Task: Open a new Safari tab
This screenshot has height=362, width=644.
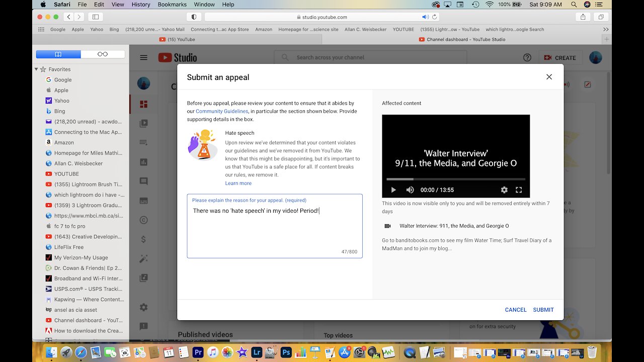Action: (x=606, y=39)
